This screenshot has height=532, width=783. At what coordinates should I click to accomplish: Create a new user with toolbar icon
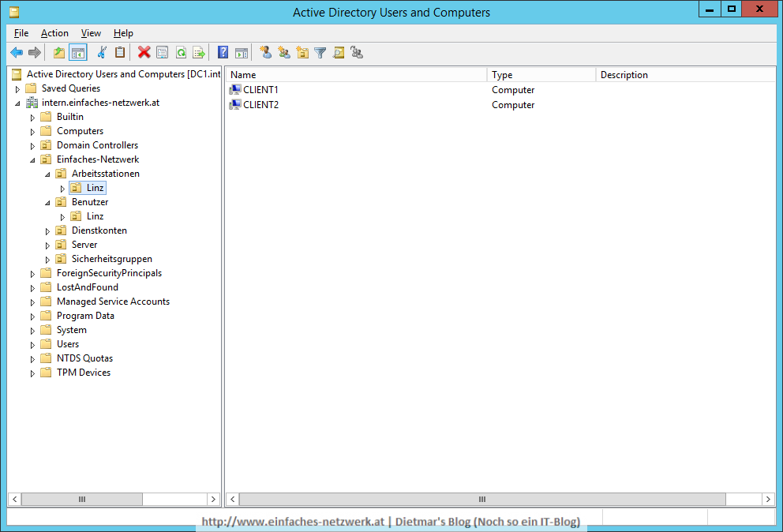(266, 52)
